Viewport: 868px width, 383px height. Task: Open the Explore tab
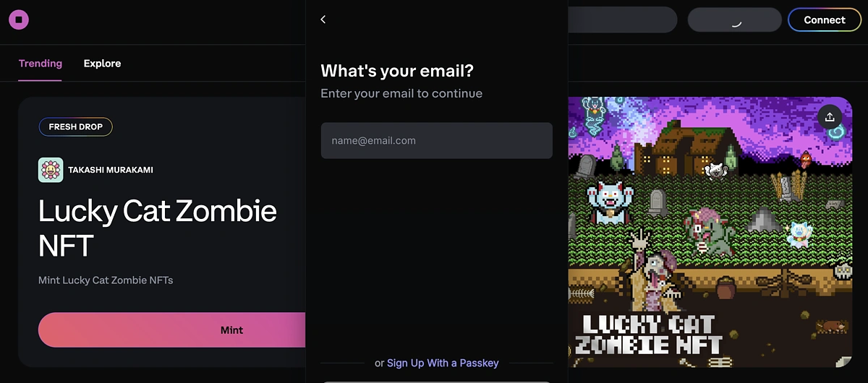click(102, 64)
